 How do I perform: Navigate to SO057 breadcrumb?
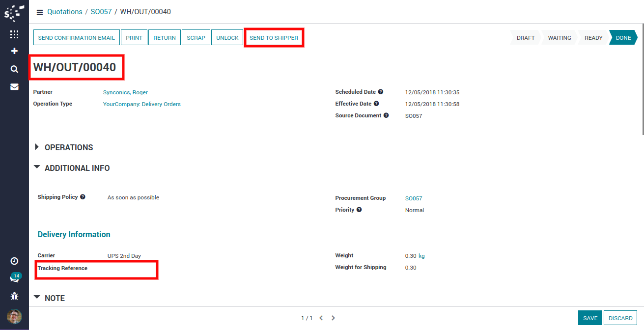coord(101,12)
